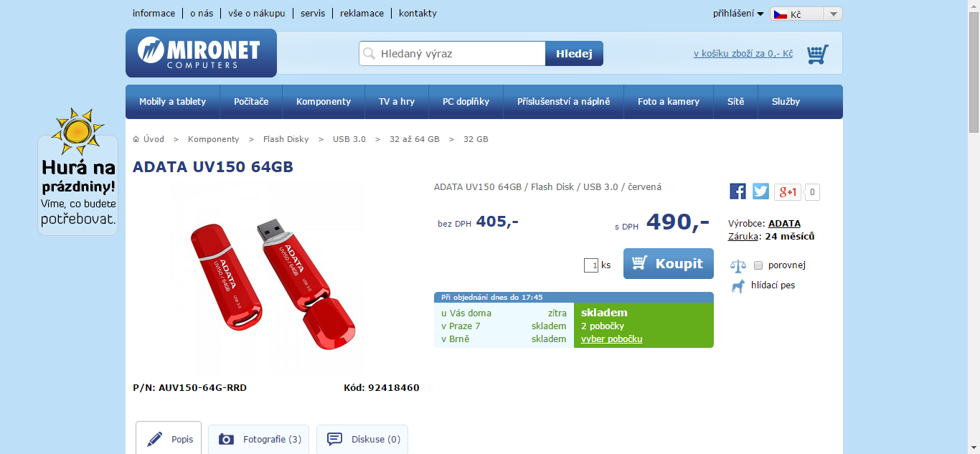Click the comparison scales icon
The image size is (980, 454).
pyautogui.click(x=738, y=265)
